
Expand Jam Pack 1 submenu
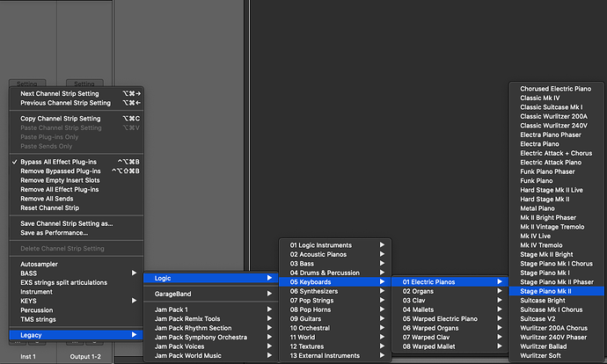pos(210,309)
